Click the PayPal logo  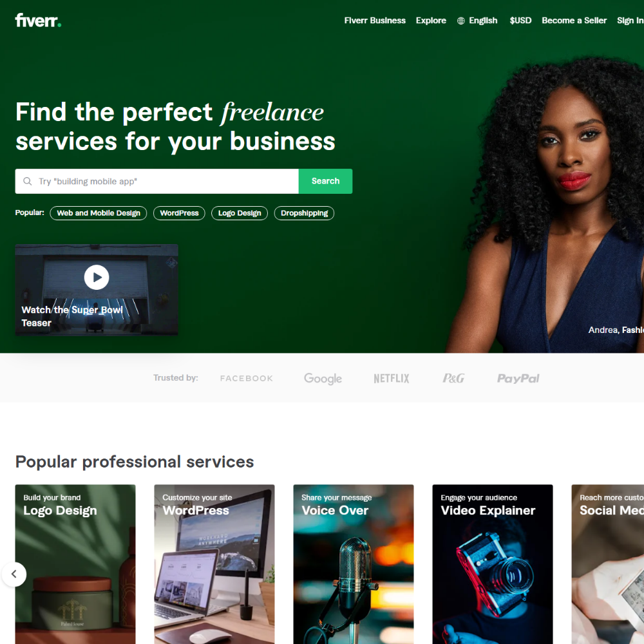[x=518, y=378]
